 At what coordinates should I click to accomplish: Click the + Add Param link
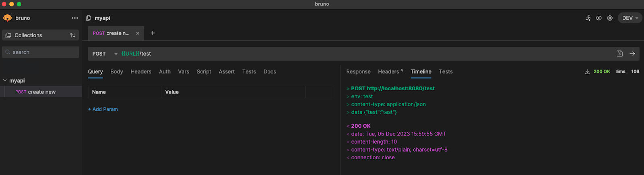coord(103,109)
